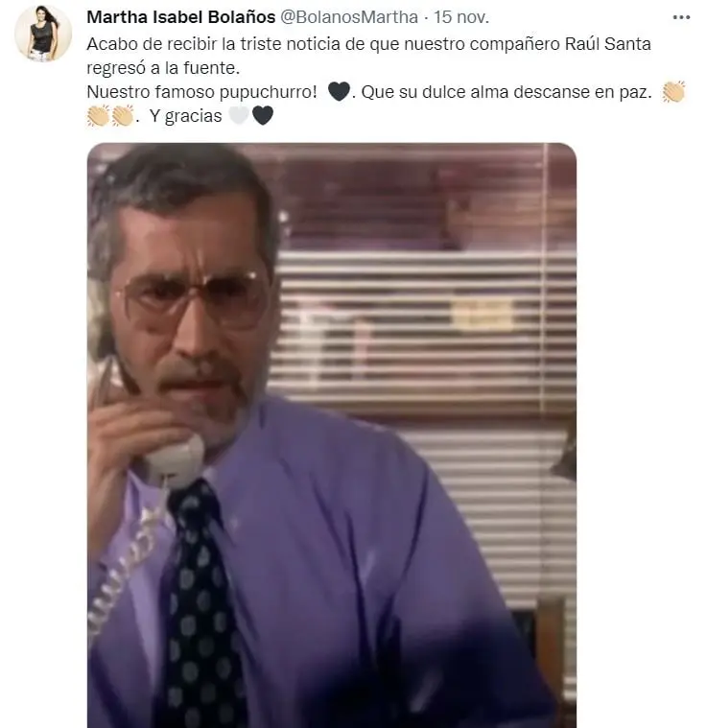Click the text 'Que su dulce alma descanse en paz.'
This screenshot has width=707, height=728.
[x=507, y=92]
